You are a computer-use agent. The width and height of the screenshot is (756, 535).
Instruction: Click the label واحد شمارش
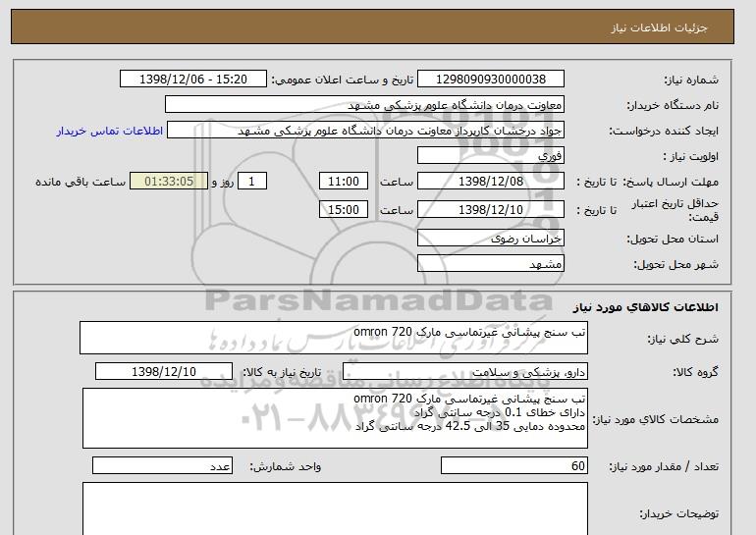coord(286,466)
